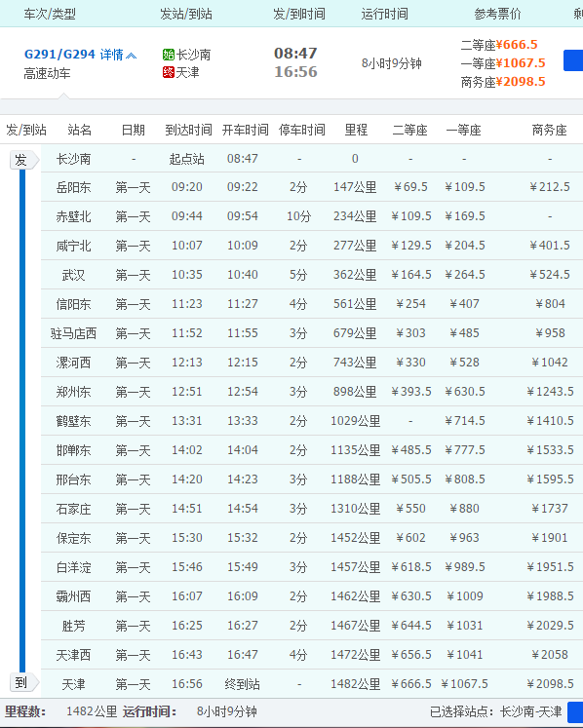Click the 停车时间 column header

(x=302, y=130)
